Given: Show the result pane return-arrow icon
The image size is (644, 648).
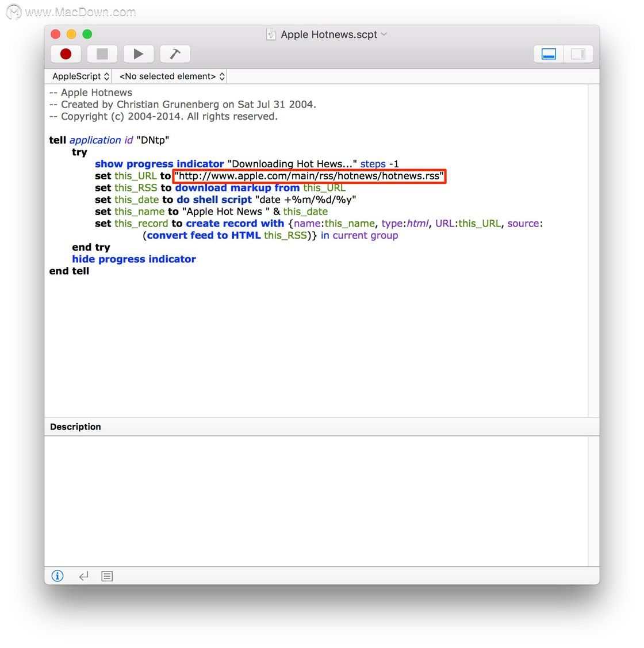Looking at the screenshot, I should (83, 576).
